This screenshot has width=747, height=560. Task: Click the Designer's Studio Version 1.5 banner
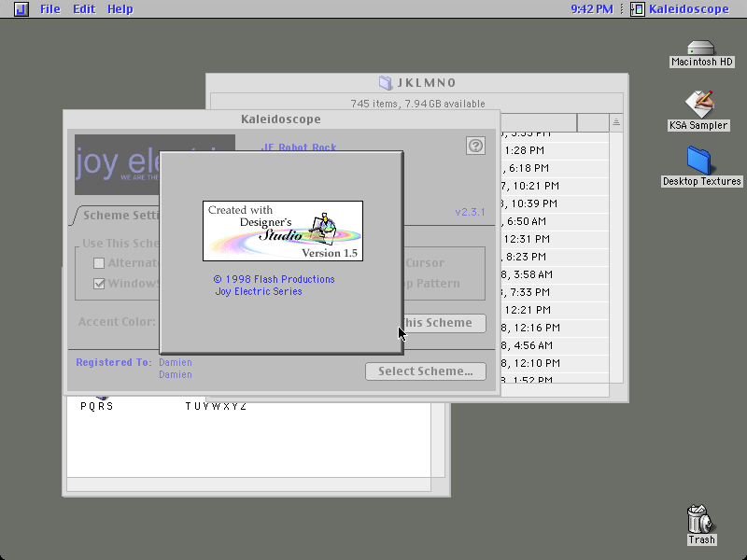[283, 231]
